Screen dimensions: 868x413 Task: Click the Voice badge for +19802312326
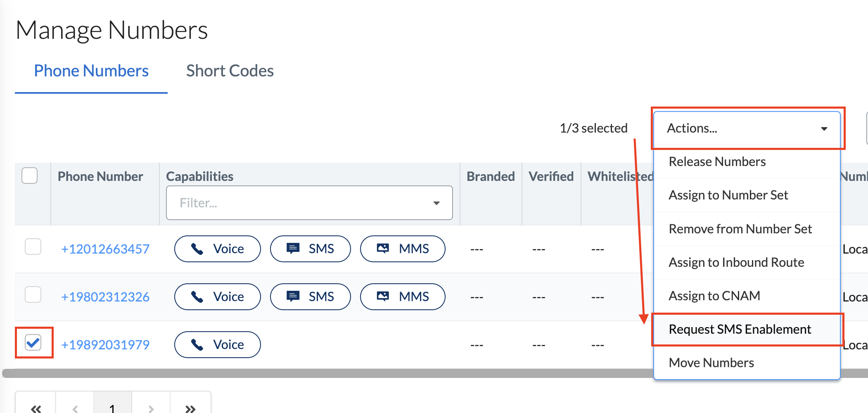coord(217,297)
